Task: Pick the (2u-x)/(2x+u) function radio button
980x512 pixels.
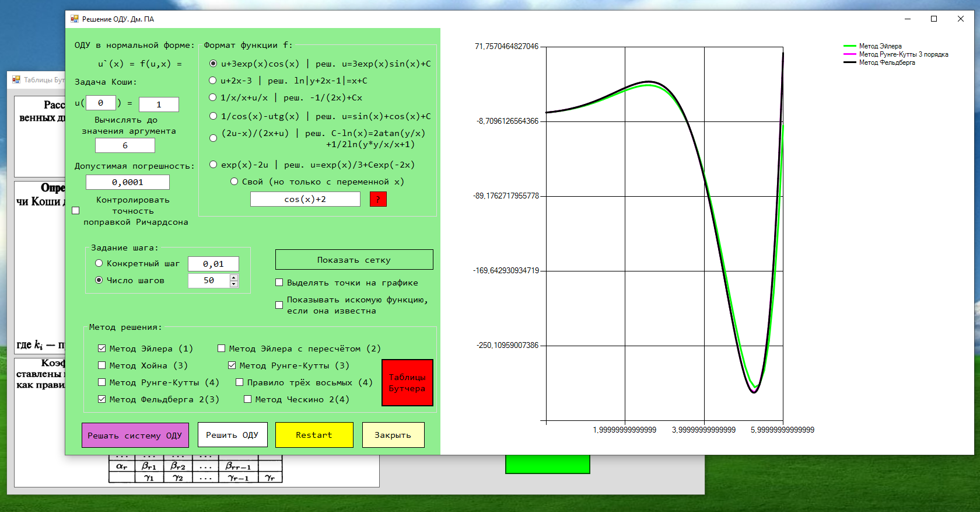Action: (213, 138)
